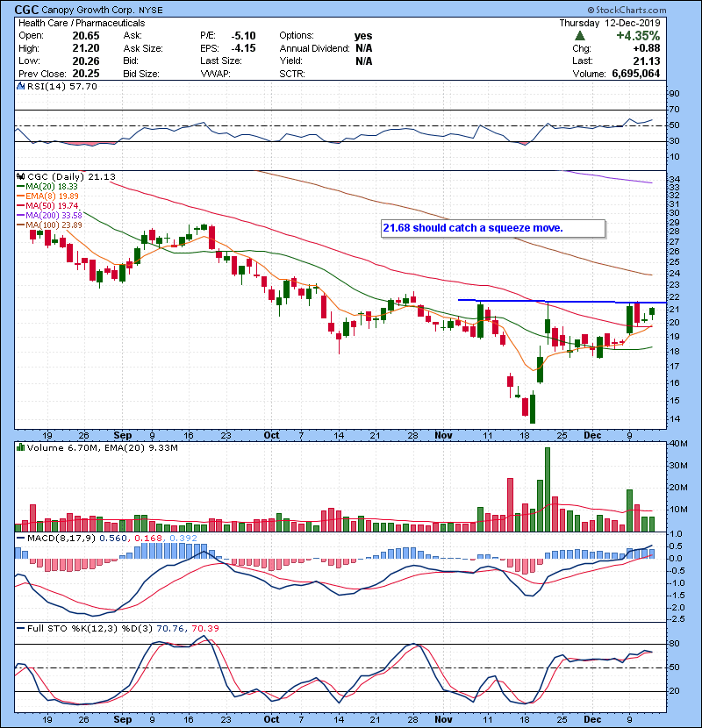
Task: Click the Volume value 6,695,064
Action: click(x=636, y=74)
